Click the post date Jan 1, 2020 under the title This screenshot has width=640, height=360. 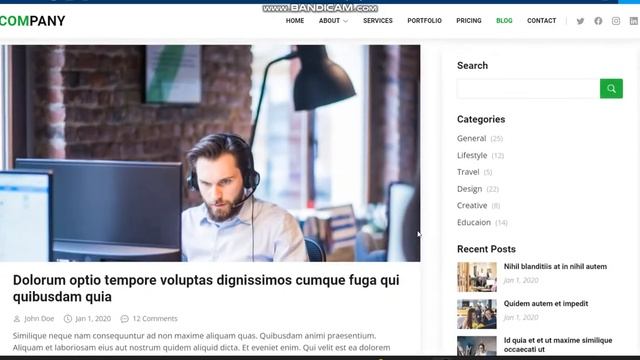[x=93, y=319]
